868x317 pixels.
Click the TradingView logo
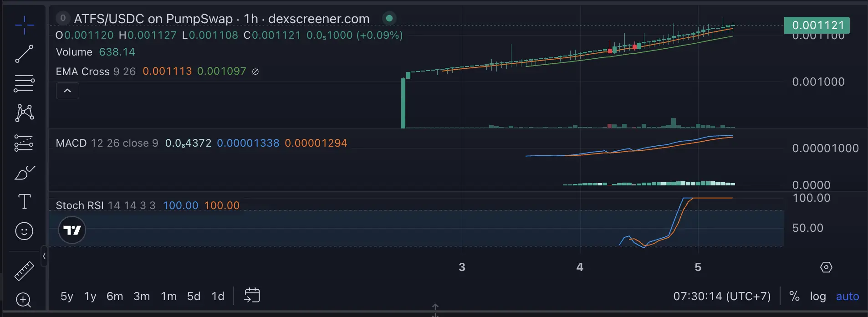click(x=72, y=230)
